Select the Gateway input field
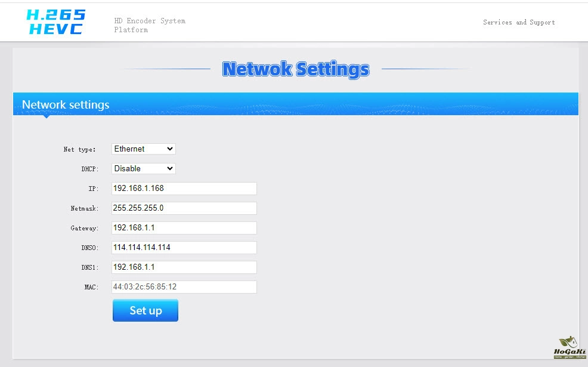This screenshot has height=367, width=588. [184, 227]
